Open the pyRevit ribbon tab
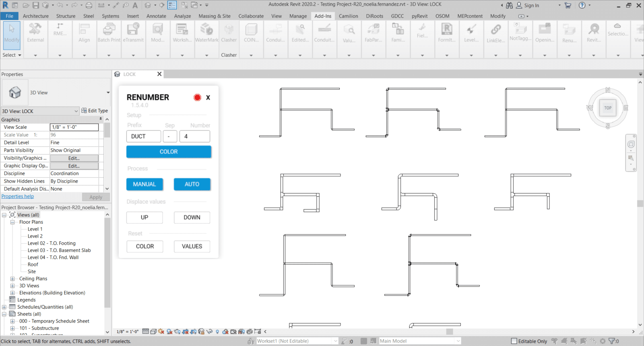 (419, 16)
